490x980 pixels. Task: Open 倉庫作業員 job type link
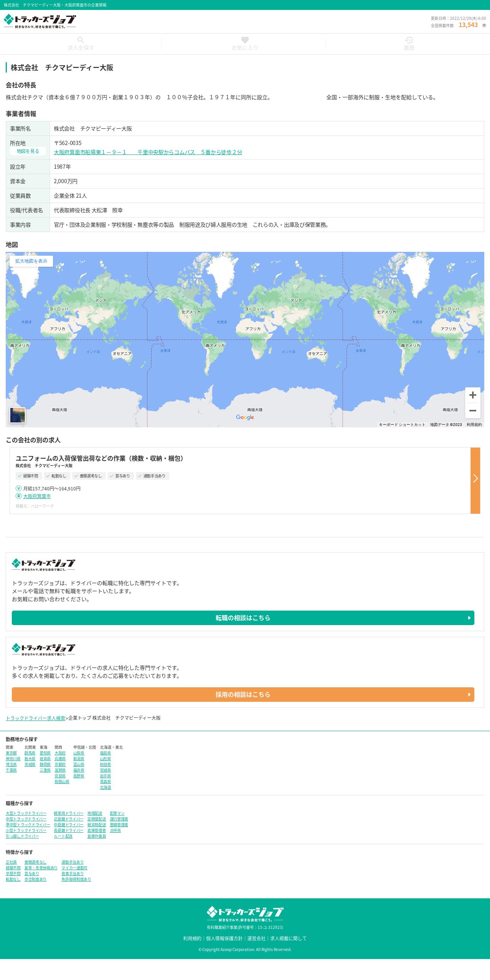tap(97, 836)
